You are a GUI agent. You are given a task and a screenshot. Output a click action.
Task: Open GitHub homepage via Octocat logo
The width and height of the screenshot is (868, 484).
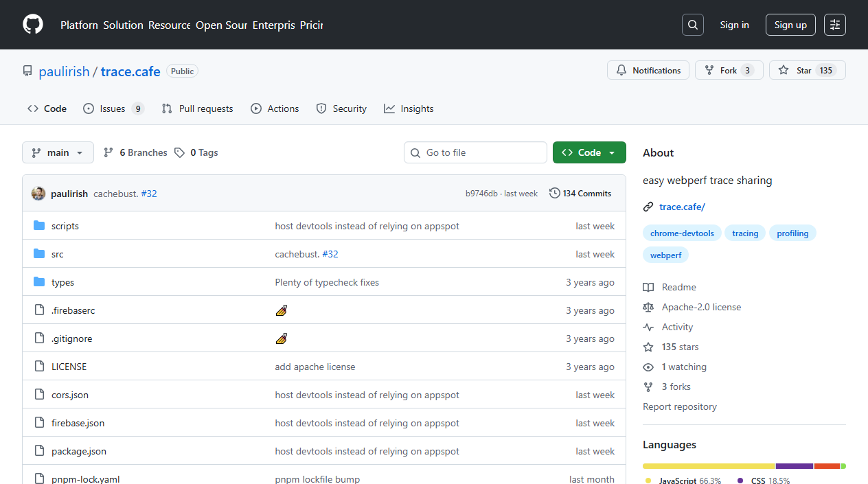[33, 25]
